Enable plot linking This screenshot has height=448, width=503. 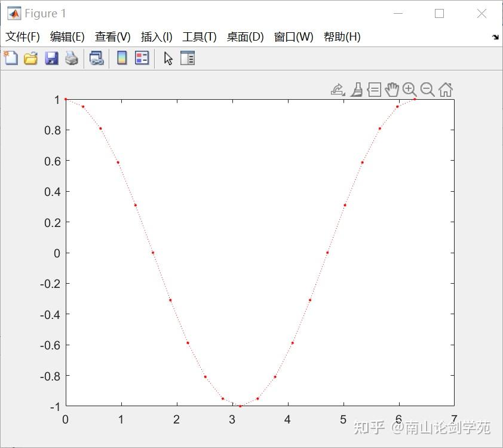pyautogui.click(x=97, y=58)
